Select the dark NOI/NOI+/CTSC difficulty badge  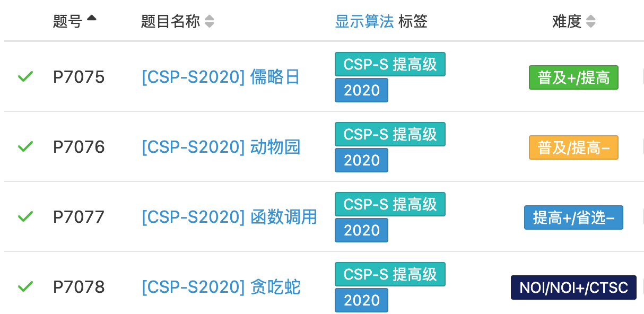click(x=573, y=287)
